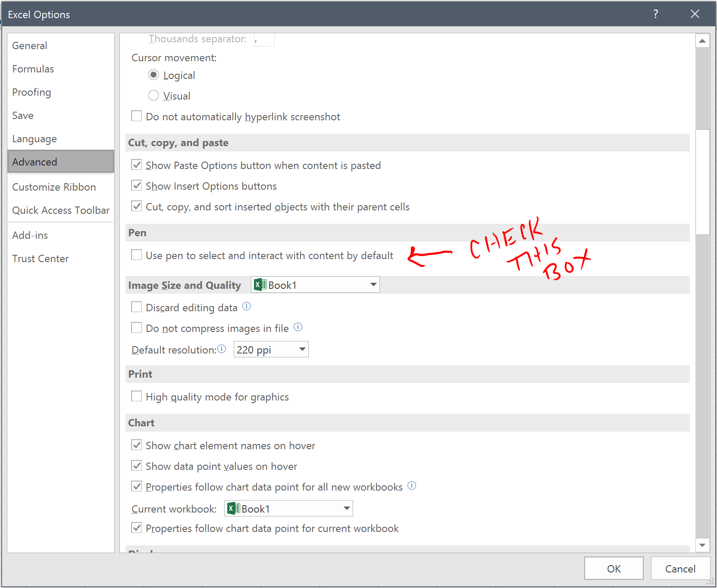Select the Logical cursor movement radio
The width and height of the screenshot is (717, 588).
153,75
